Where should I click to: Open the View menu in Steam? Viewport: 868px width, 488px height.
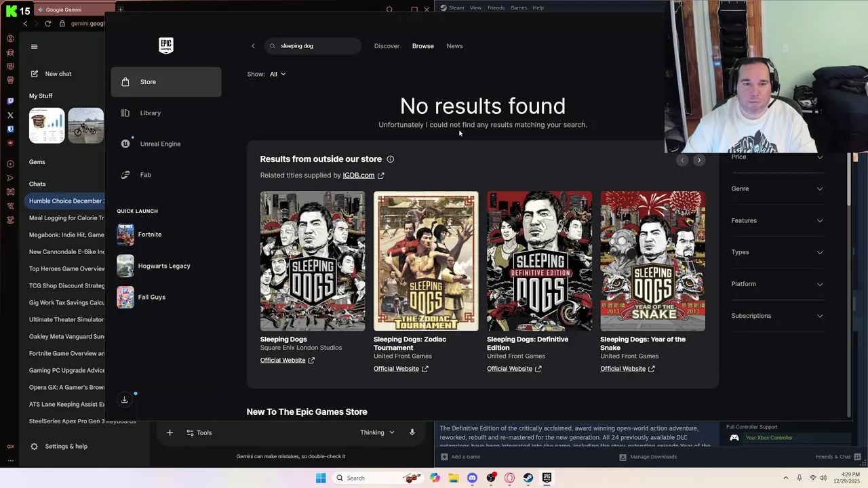coord(476,7)
